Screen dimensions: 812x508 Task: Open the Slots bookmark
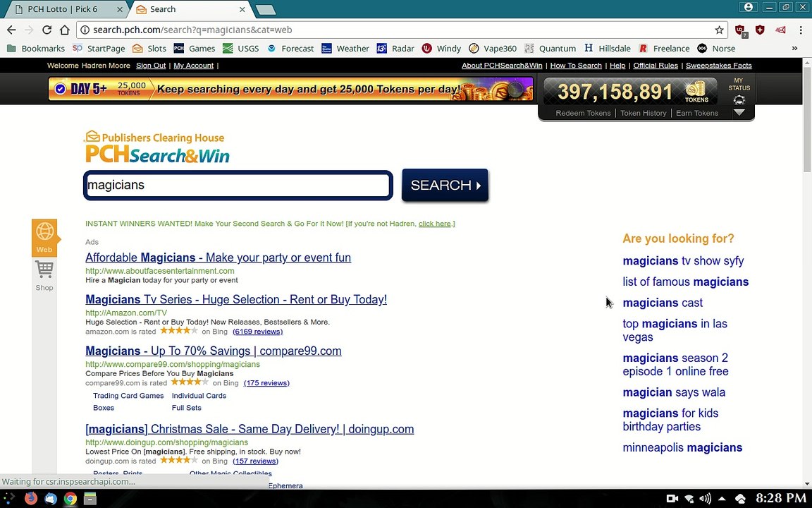(x=149, y=48)
